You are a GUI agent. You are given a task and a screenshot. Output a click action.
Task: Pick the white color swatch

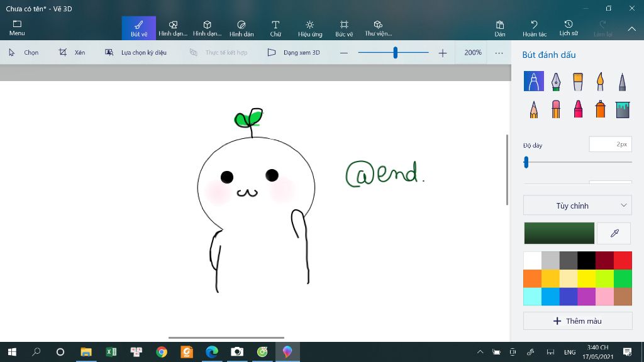click(532, 260)
